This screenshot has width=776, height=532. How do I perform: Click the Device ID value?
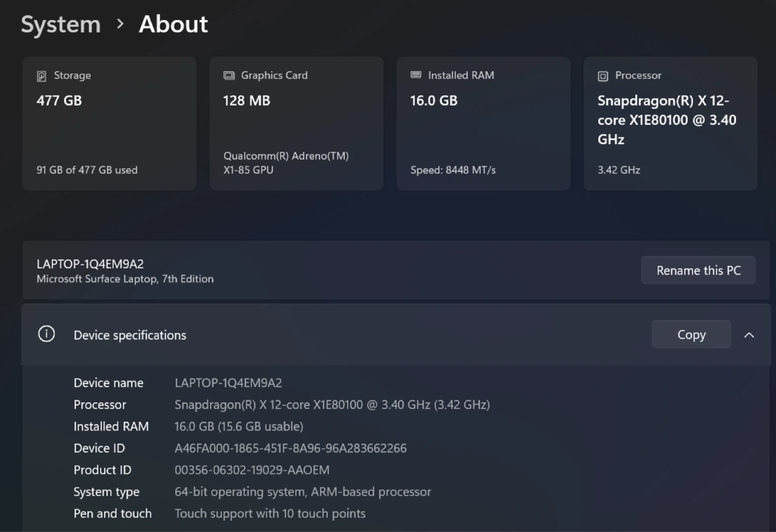coord(290,448)
